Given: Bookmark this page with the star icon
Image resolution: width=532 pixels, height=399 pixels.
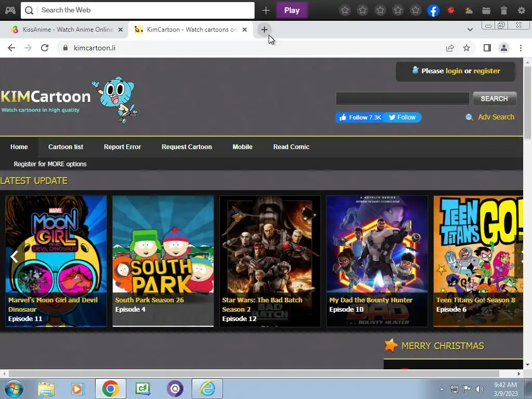Looking at the screenshot, I should coord(467,48).
